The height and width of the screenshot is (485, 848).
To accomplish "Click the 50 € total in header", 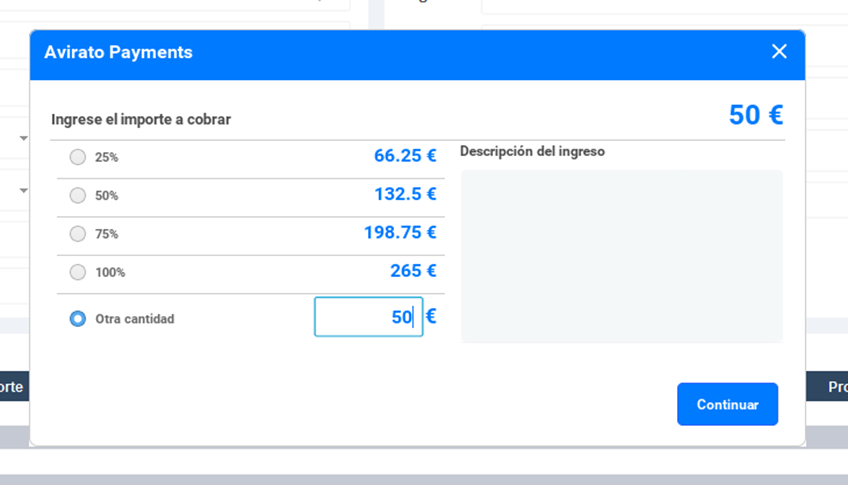I will pyautogui.click(x=756, y=115).
